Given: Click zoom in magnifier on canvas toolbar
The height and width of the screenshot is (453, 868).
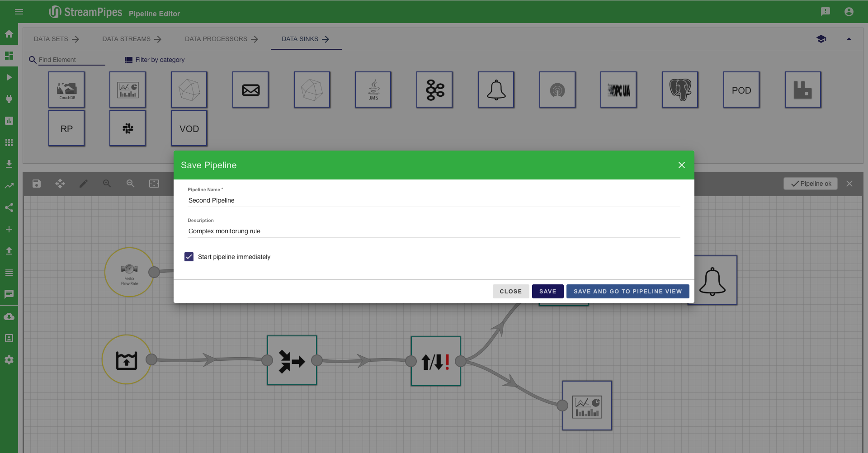Looking at the screenshot, I should pyautogui.click(x=107, y=184).
